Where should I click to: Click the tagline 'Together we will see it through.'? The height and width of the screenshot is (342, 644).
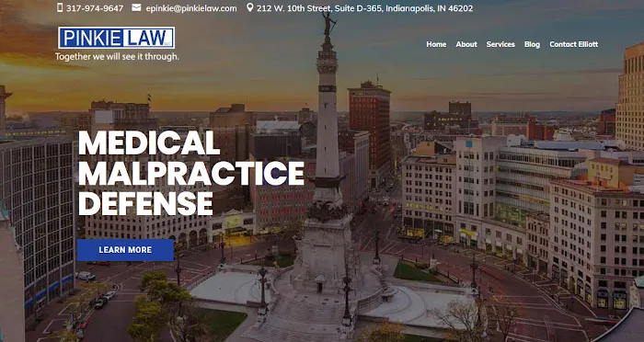coord(117,57)
